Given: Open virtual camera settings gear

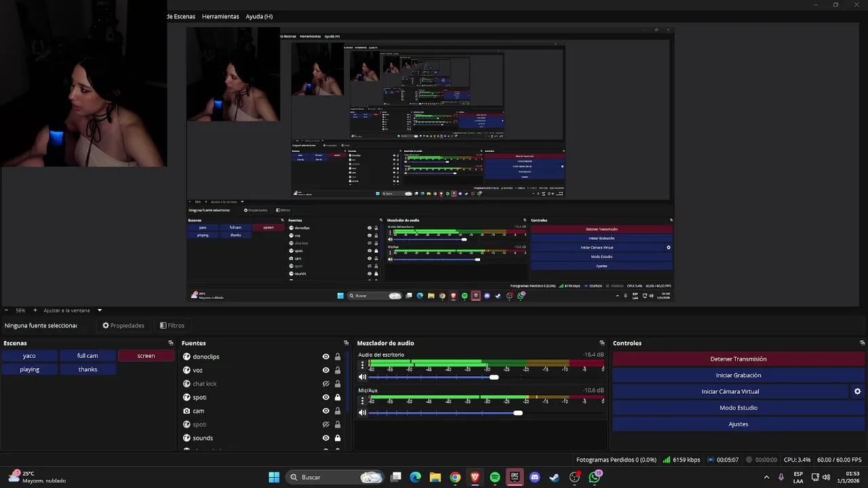Looking at the screenshot, I should coord(857,391).
